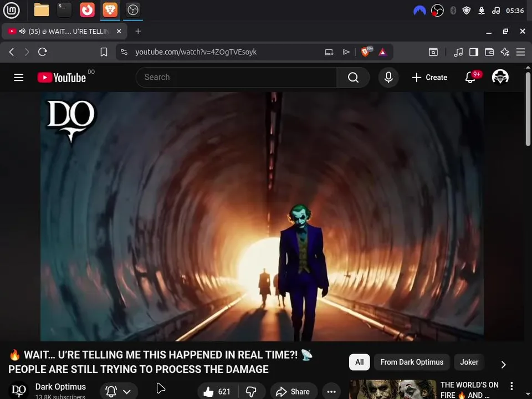Like the video with 621 likes
The image size is (532, 399).
[x=217, y=392]
